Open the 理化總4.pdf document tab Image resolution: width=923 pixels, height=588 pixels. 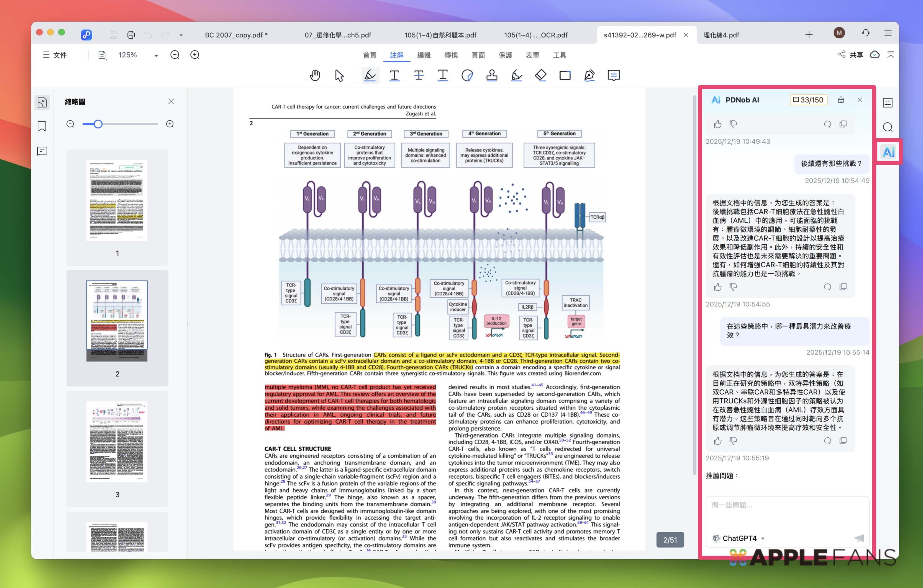click(721, 35)
